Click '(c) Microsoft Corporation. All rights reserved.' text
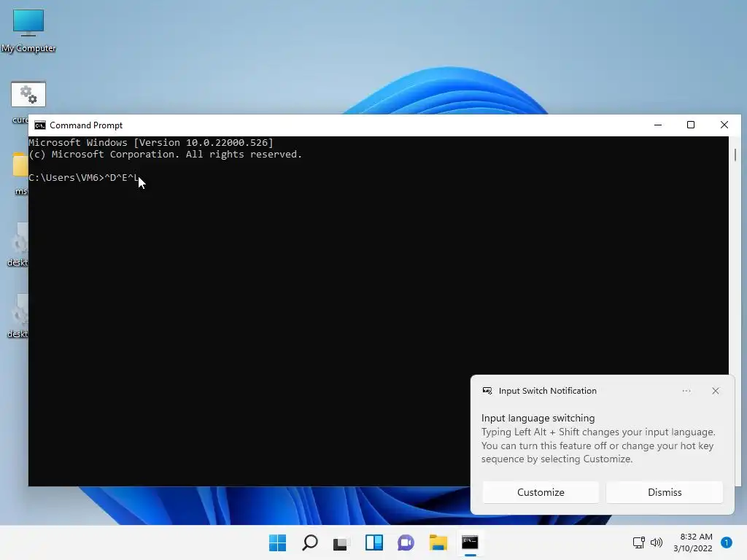 [x=166, y=155]
